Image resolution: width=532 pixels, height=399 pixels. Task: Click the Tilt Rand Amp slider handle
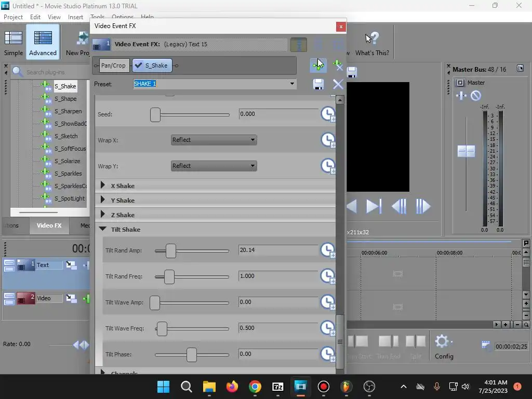[170, 251]
